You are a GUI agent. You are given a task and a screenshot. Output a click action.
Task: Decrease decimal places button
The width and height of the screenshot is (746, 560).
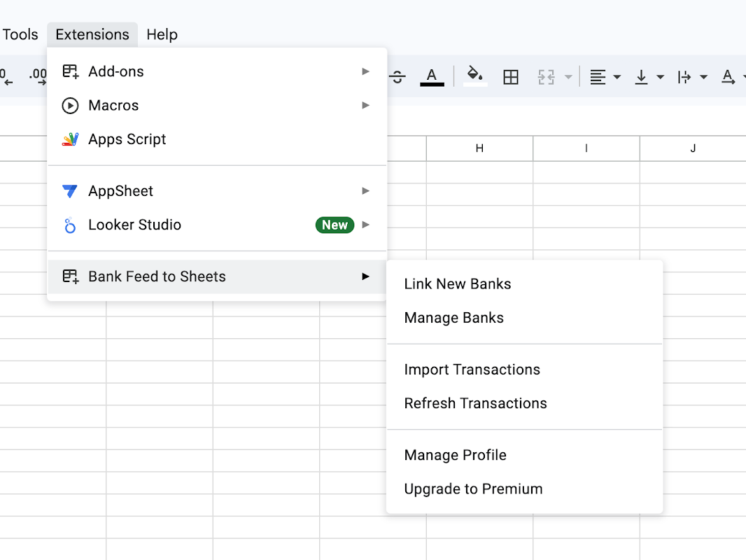tap(7, 76)
